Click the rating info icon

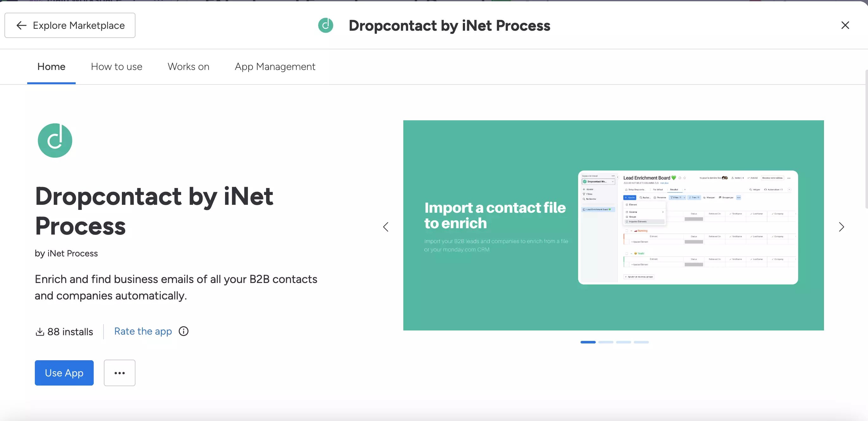184,331
